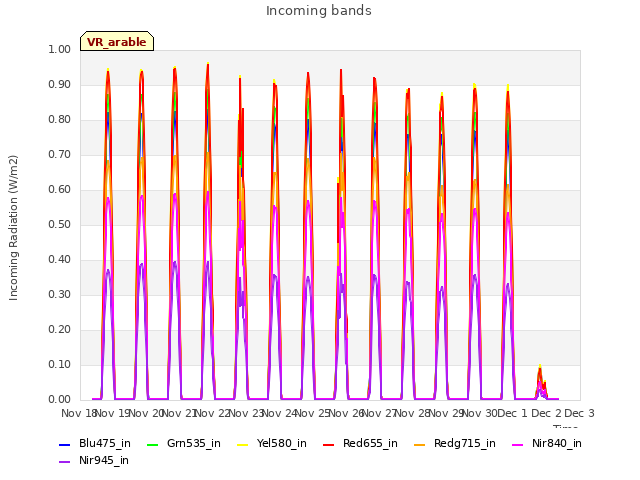Click the 1.00 y-axis tick label
This screenshot has height=480, width=640.
coord(60,49)
